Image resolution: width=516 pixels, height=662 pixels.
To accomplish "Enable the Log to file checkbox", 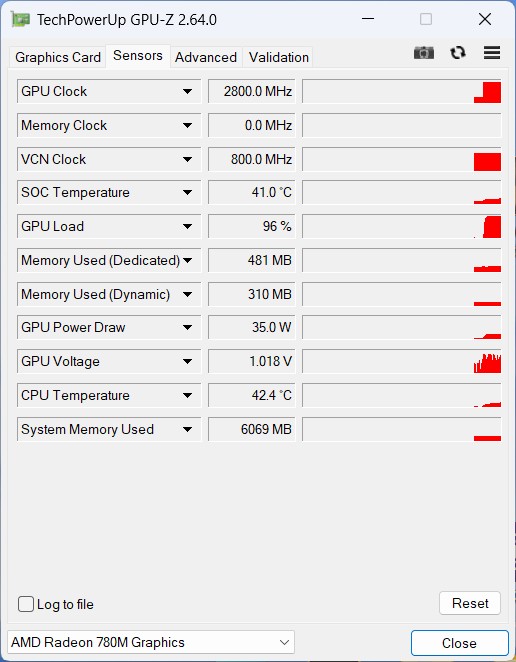I will point(26,604).
